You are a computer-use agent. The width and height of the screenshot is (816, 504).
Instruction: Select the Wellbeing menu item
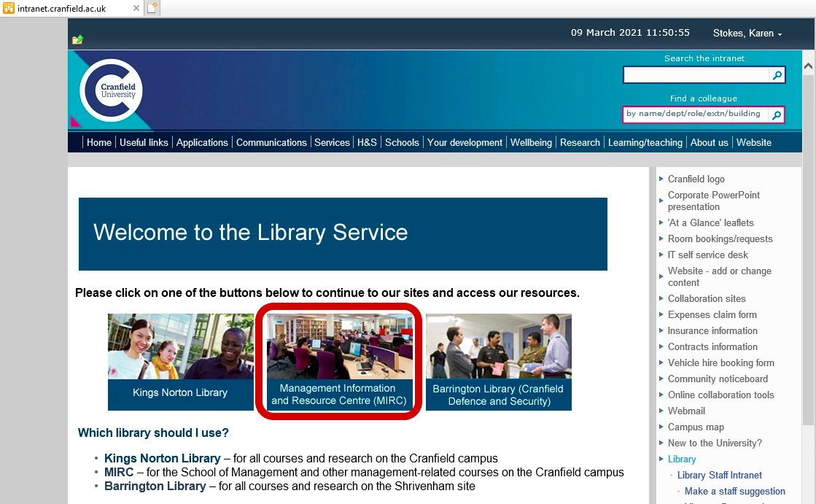click(531, 142)
